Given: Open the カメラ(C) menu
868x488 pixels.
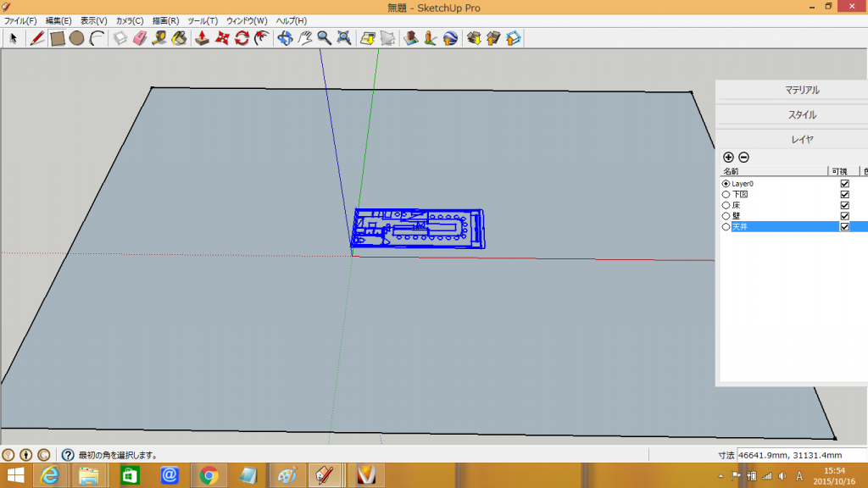Looking at the screenshot, I should click(x=130, y=20).
